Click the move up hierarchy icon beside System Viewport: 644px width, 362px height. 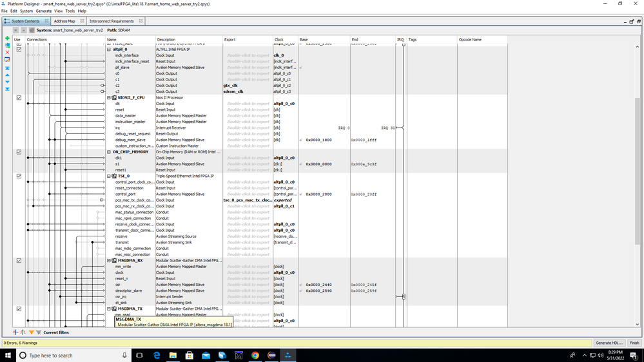[x=23, y=30]
